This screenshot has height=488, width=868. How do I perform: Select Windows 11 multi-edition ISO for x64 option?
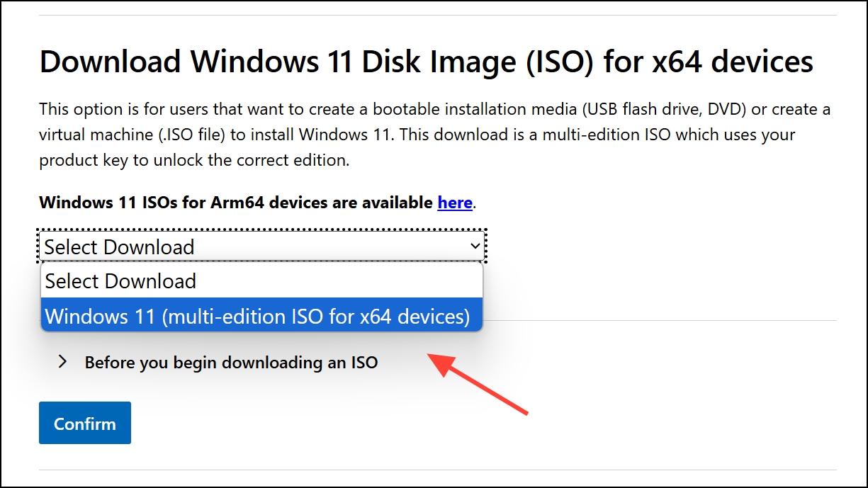tap(261, 315)
